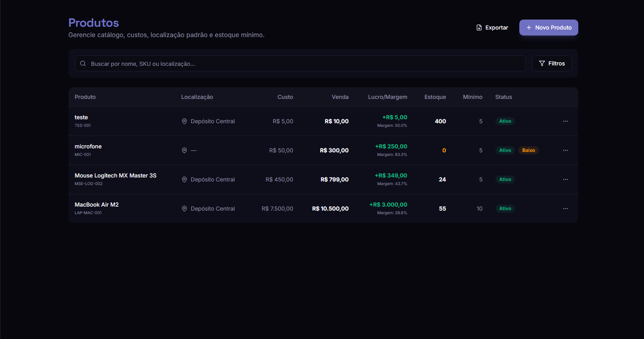Image resolution: width=644 pixels, height=339 pixels.
Task: Click the Estoque column header
Action: click(435, 97)
